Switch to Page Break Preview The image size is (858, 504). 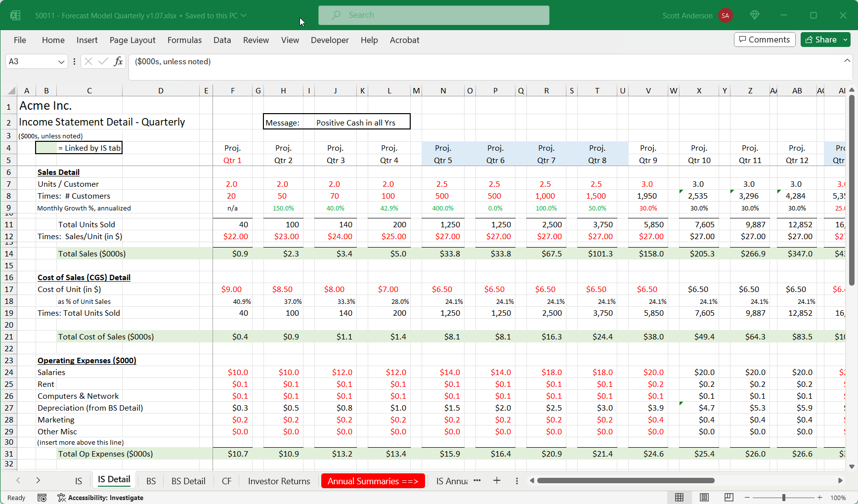(729, 498)
